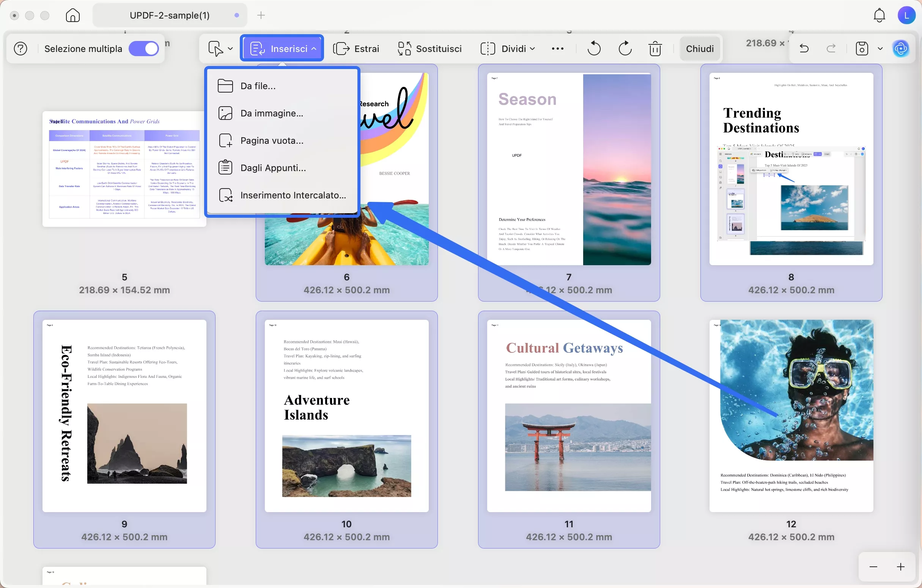
Task: Open the dropdown arrow beside save icon
Action: tap(880, 49)
